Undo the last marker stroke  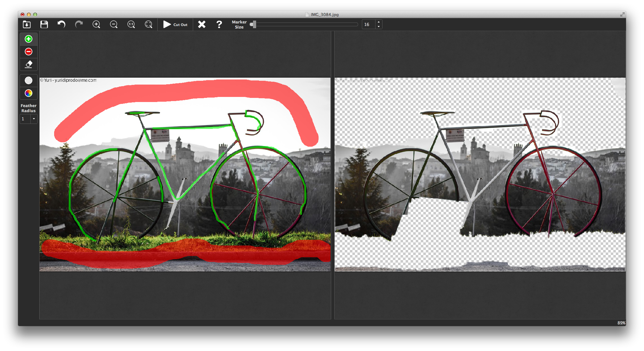61,24
